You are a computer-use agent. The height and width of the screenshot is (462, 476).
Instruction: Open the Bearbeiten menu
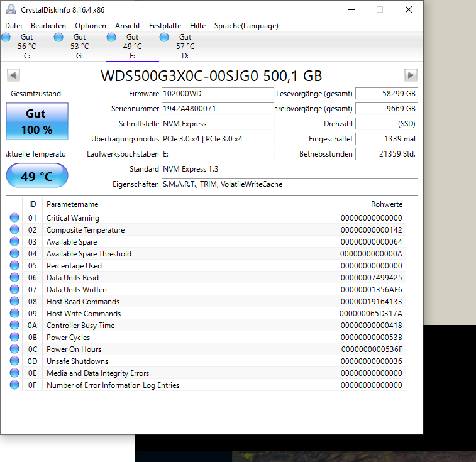pyautogui.click(x=48, y=26)
